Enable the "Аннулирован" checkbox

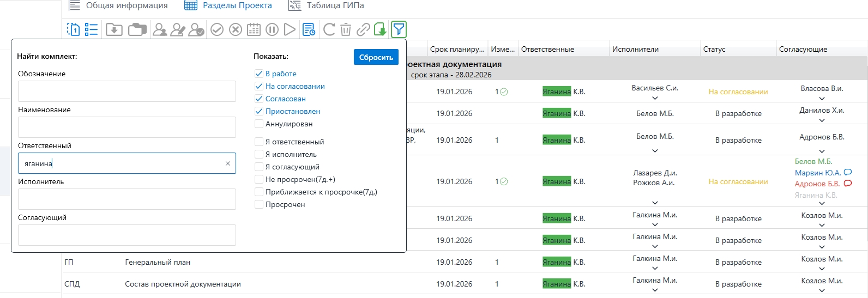(259, 124)
